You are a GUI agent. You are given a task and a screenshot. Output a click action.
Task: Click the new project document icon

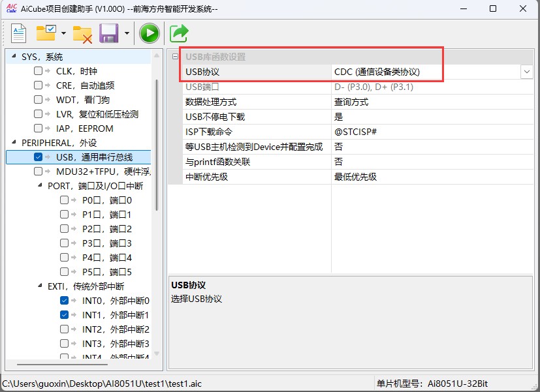tap(18, 33)
